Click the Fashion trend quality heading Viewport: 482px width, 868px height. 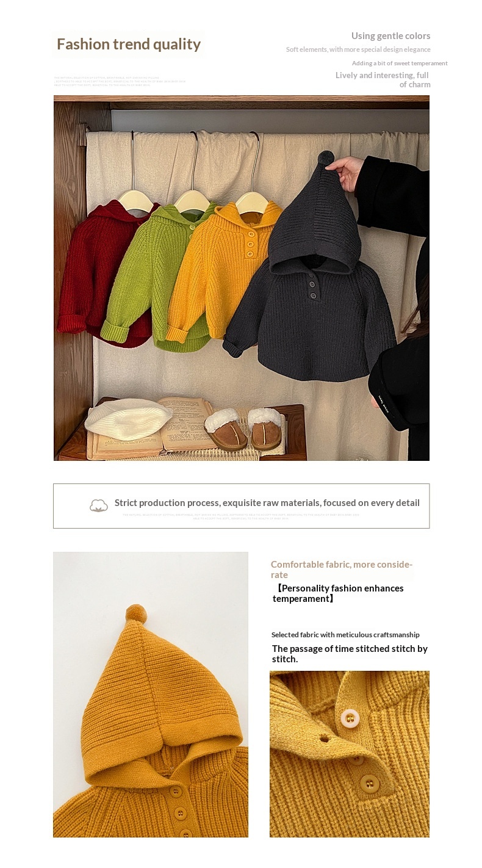[129, 44]
